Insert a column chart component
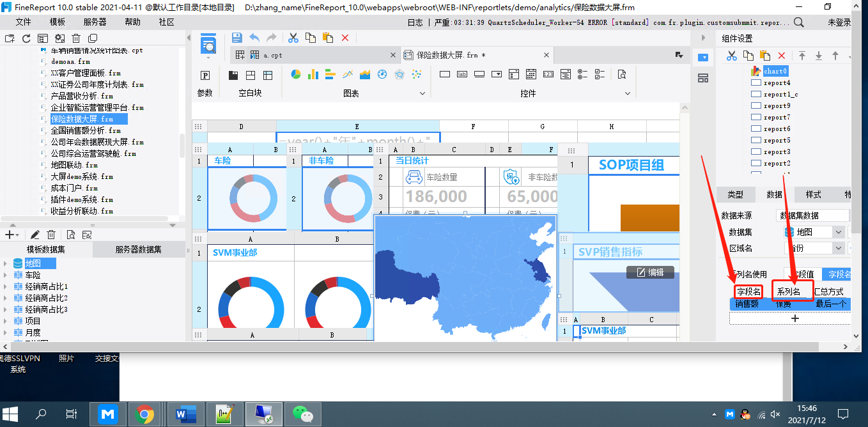868x427 pixels. 313,75
